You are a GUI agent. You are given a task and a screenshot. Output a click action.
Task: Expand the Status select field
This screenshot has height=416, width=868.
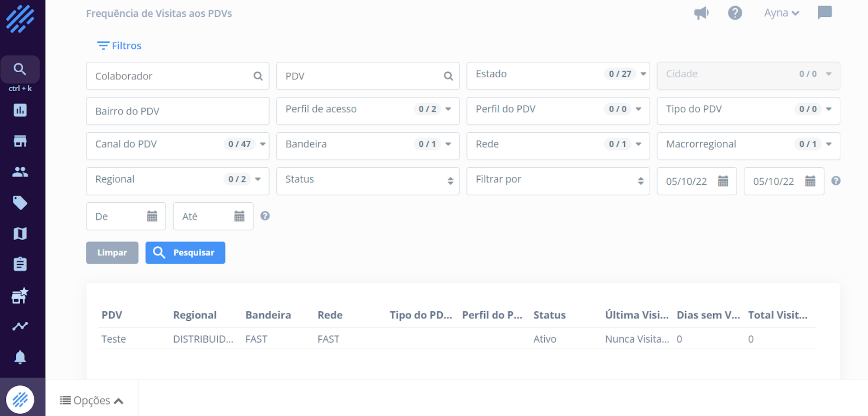point(367,180)
